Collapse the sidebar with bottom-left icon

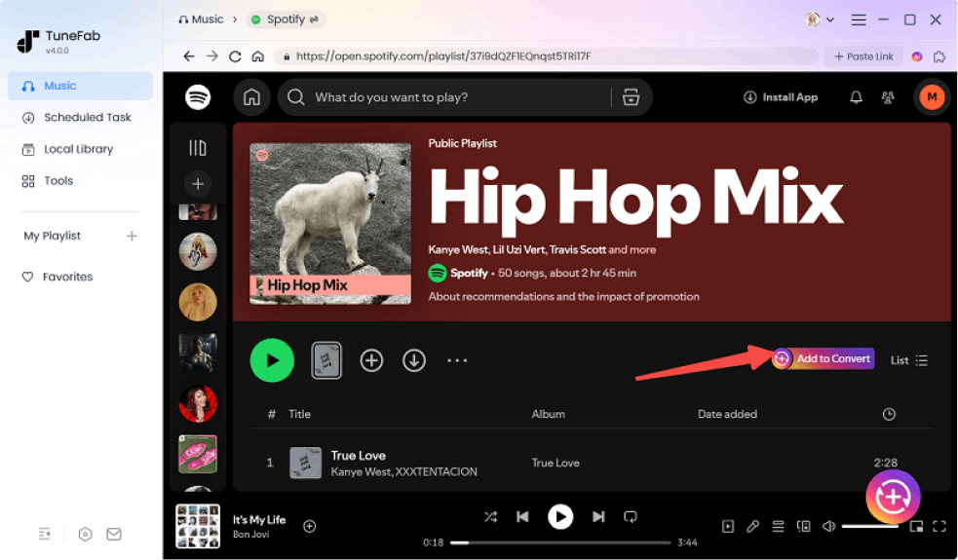(45, 534)
